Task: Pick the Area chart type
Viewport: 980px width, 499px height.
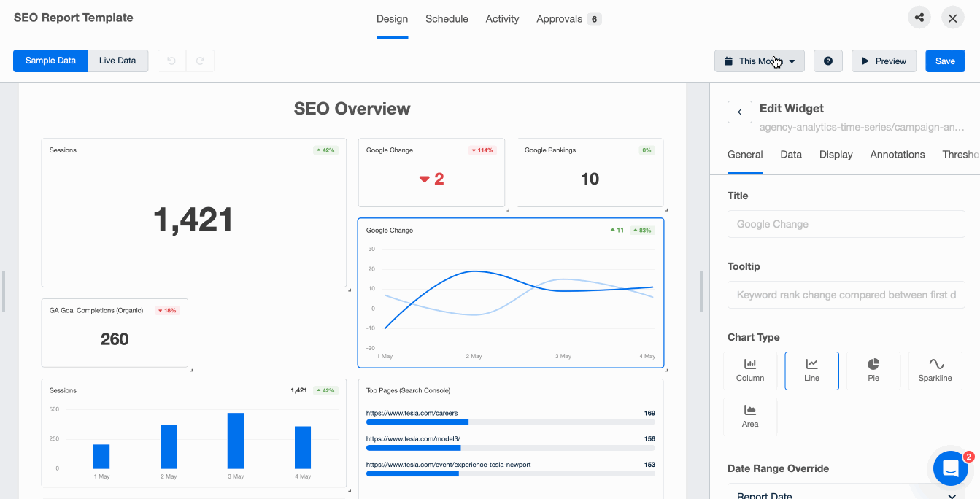Action: [x=750, y=416]
